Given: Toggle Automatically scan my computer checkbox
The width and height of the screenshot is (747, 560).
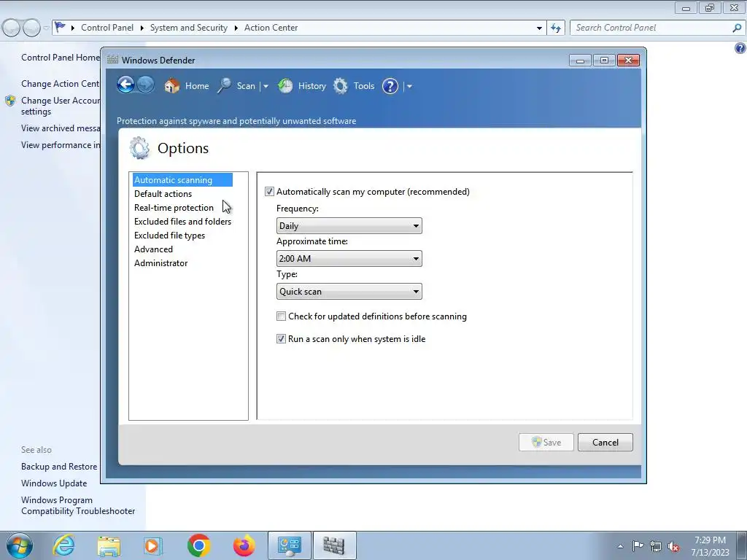Looking at the screenshot, I should (269, 192).
